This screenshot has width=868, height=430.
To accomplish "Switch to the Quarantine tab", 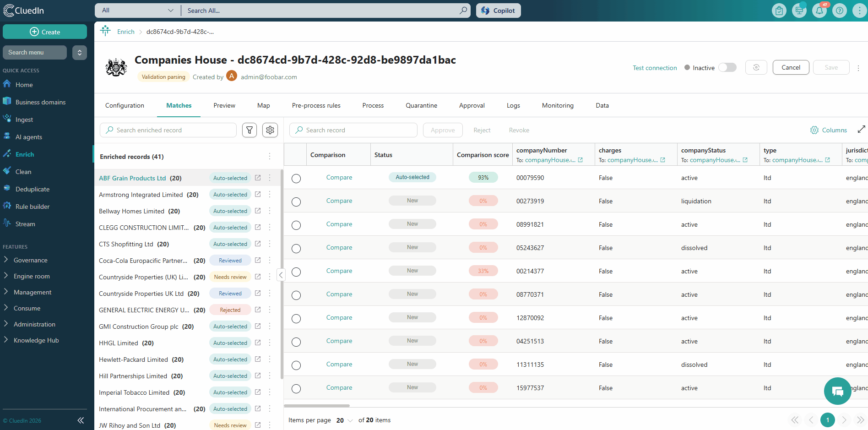I will [421, 105].
